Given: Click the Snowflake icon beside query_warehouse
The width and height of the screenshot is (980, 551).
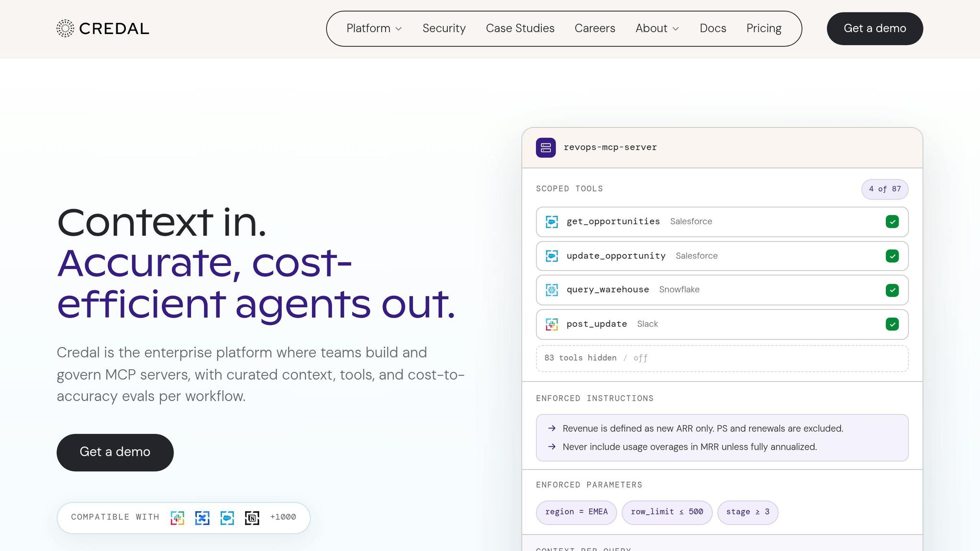Looking at the screenshot, I should click(x=552, y=290).
